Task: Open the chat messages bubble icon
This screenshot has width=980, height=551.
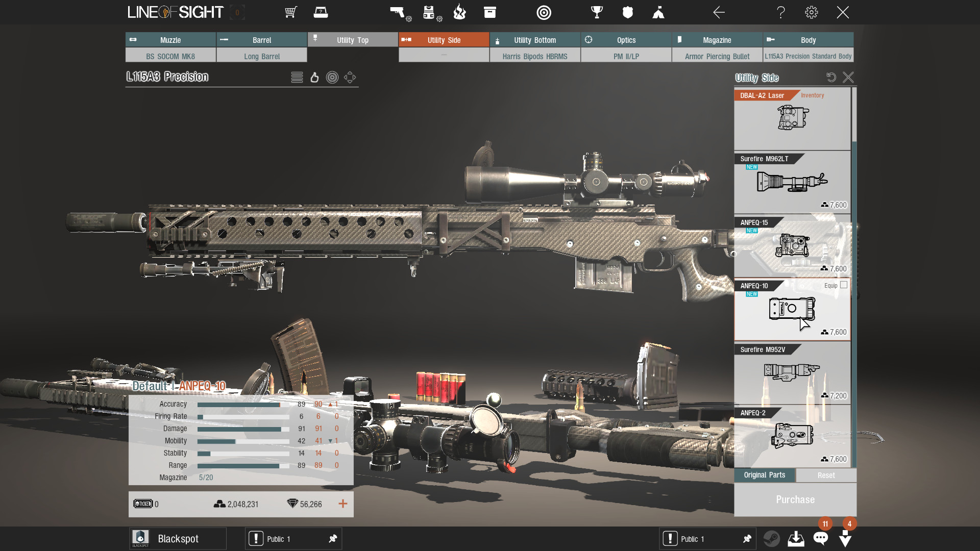Action: [x=821, y=539]
